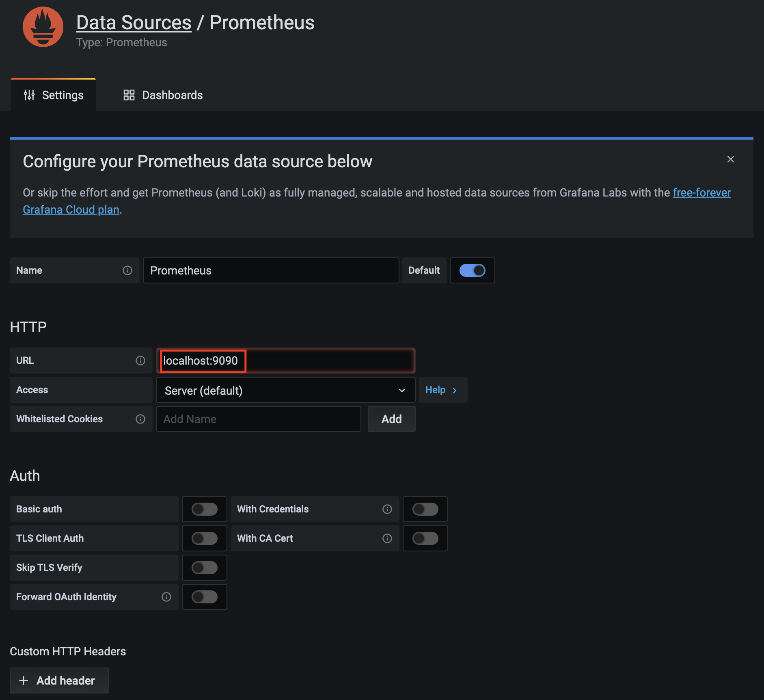The height and width of the screenshot is (700, 764).
Task: Click the Auth section heading
Action: click(25, 476)
